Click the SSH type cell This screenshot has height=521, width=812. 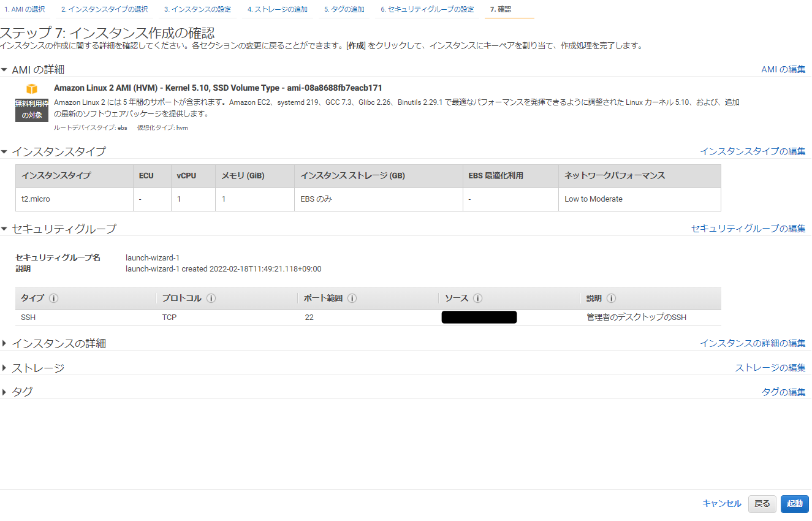(x=28, y=318)
